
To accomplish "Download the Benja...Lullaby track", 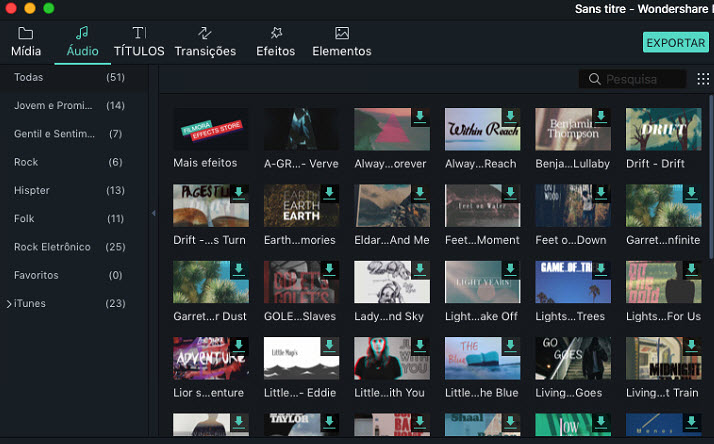I will pyautogui.click(x=601, y=116).
